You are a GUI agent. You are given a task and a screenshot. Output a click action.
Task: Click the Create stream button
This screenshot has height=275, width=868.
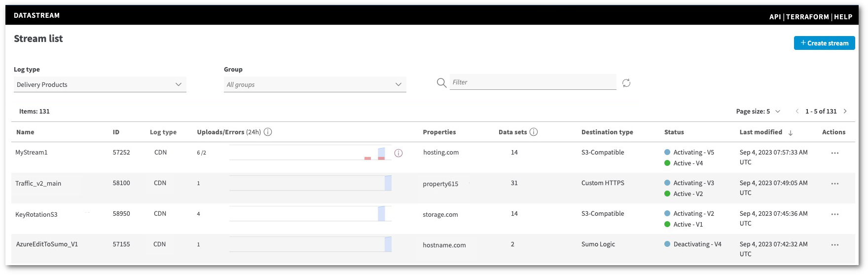coord(824,43)
